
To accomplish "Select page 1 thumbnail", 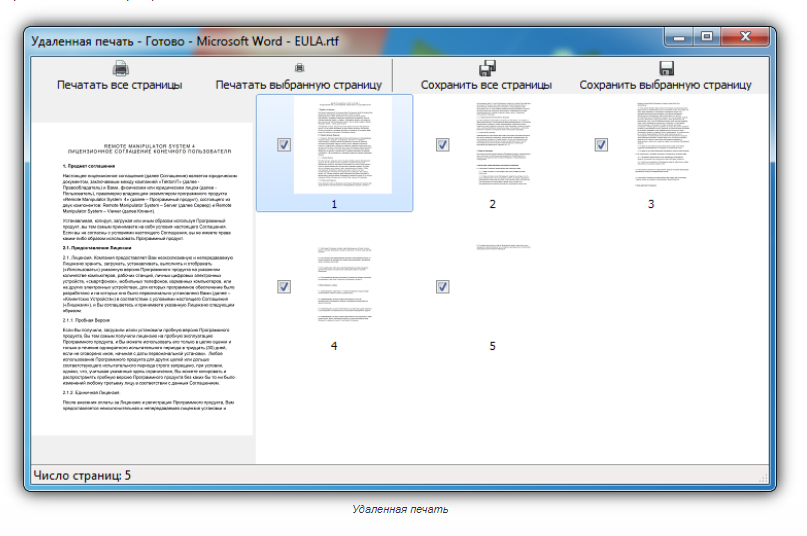I will coord(343,145).
